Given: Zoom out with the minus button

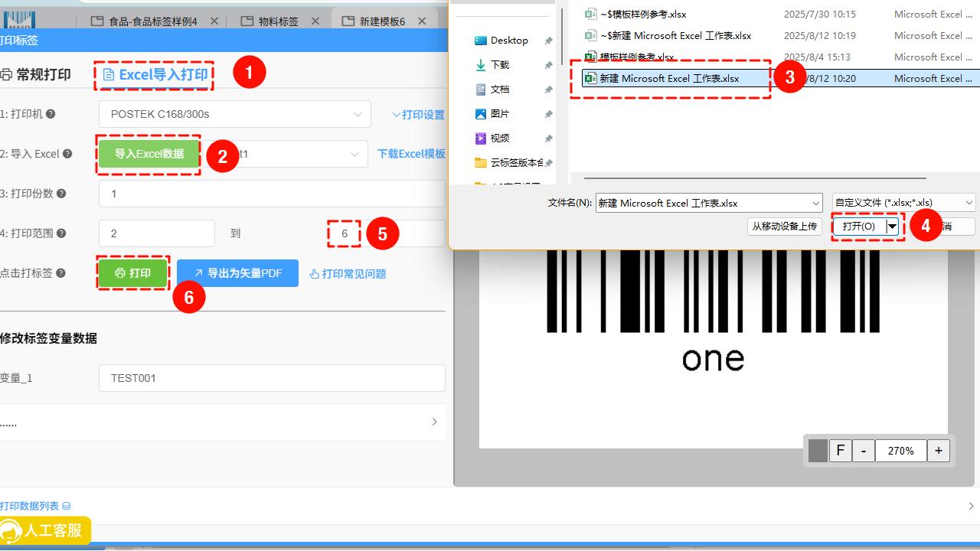Looking at the screenshot, I should point(864,451).
